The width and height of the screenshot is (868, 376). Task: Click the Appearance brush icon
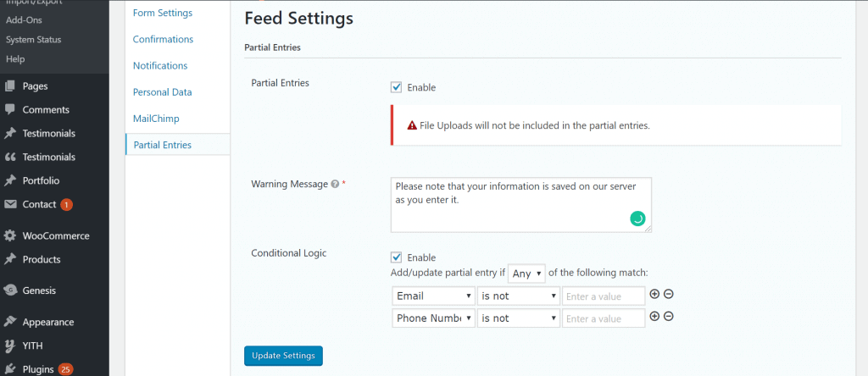[x=10, y=322]
